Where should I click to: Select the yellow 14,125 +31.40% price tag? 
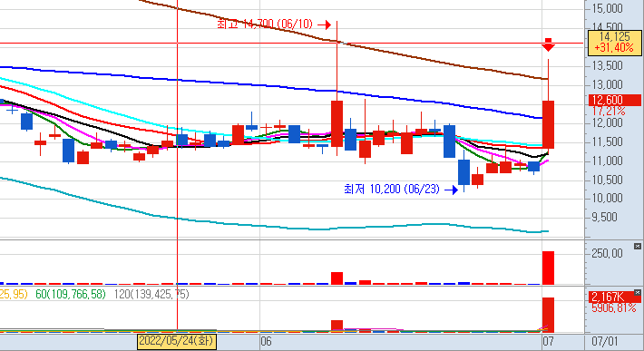pos(614,43)
